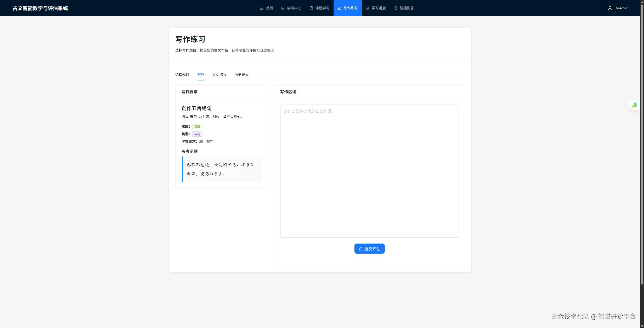Click the home icon in navigation

click(x=262, y=8)
